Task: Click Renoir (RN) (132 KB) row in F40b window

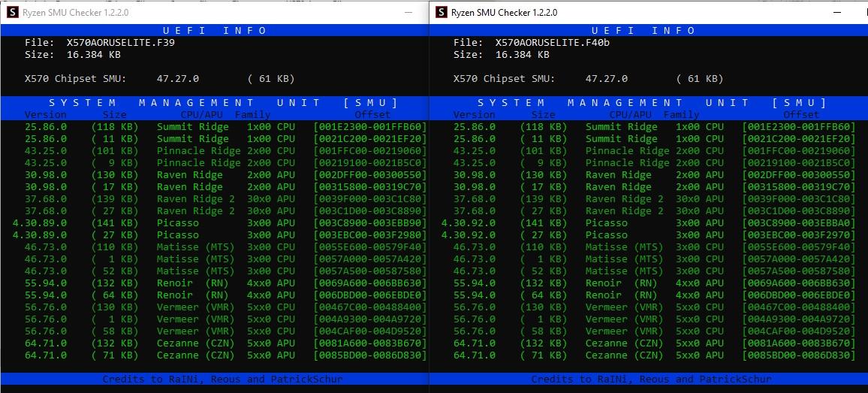Action: [x=655, y=283]
